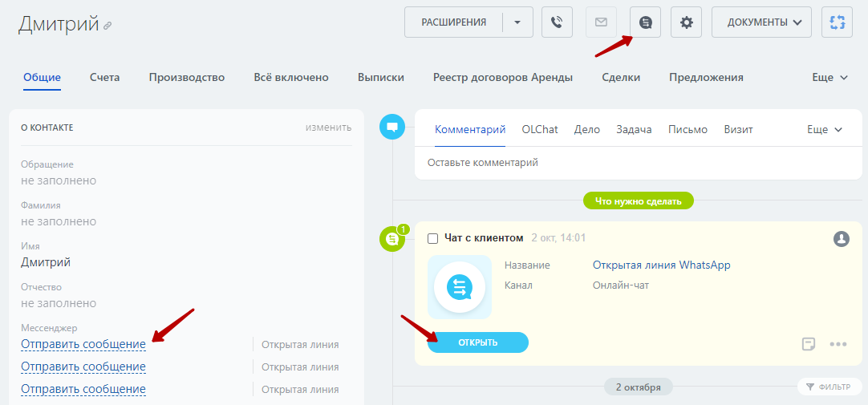Switch to the Счета tab
Viewport: 868px width, 405px height.
click(105, 78)
